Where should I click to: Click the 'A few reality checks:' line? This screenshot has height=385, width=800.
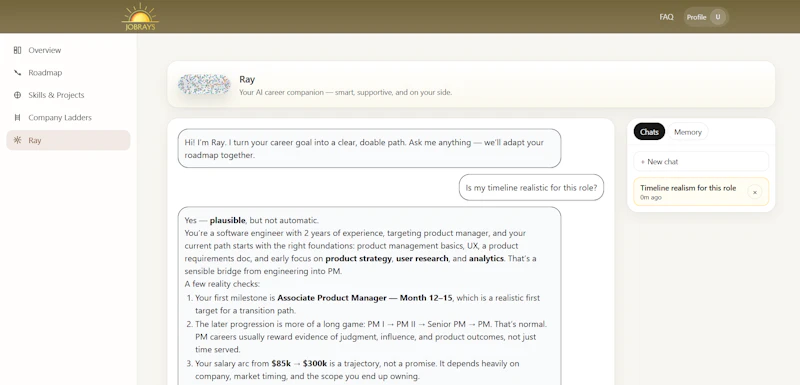coord(222,284)
